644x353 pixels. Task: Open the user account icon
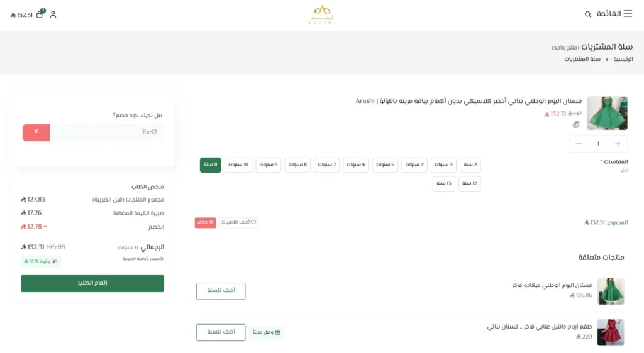[53, 14]
